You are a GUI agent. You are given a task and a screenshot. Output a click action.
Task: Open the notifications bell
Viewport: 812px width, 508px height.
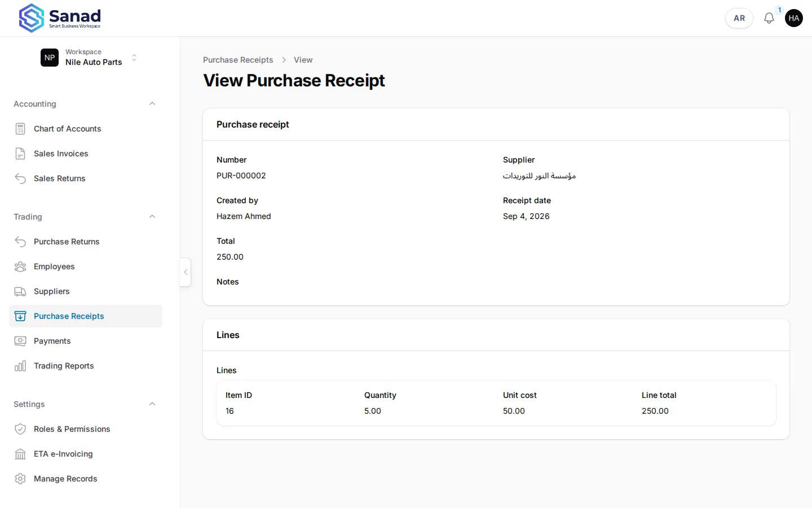tap(769, 18)
